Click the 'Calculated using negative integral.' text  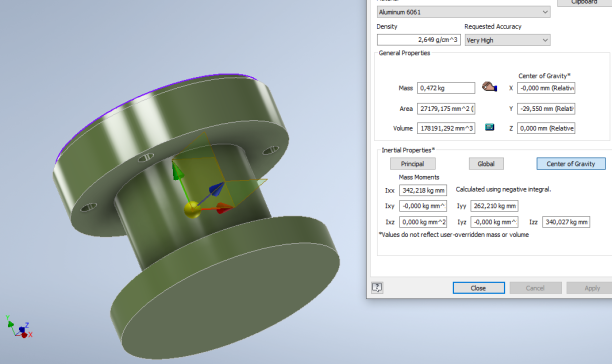coord(503,190)
